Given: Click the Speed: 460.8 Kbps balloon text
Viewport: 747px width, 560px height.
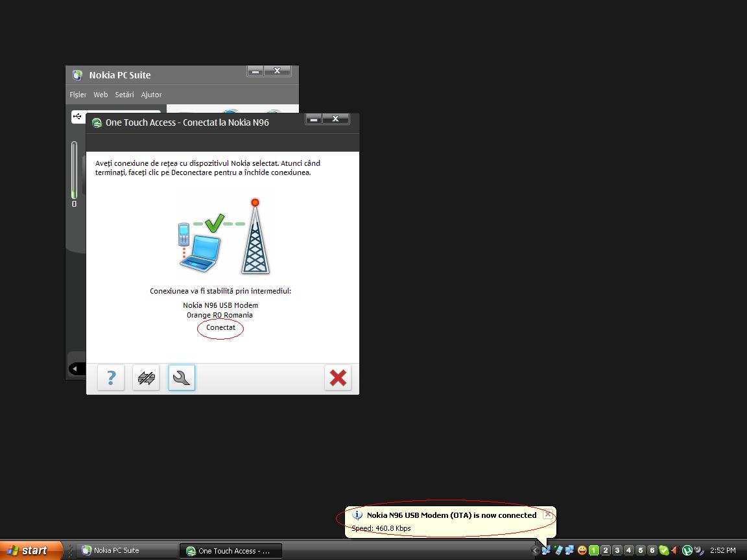Looking at the screenshot, I should click(x=381, y=528).
